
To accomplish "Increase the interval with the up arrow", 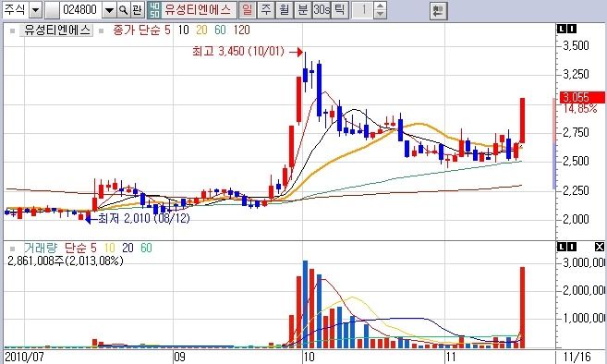I will click(380, 6).
